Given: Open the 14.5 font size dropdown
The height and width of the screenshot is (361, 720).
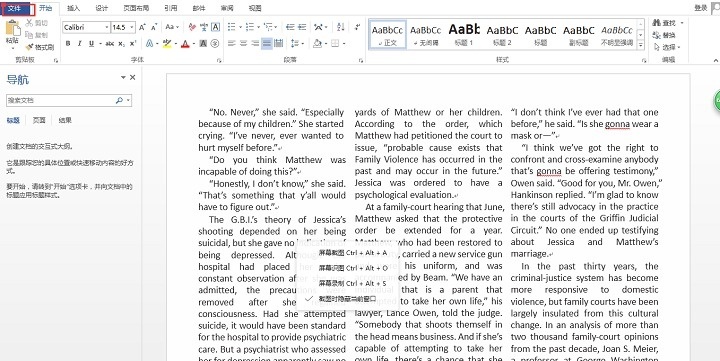Looking at the screenshot, I should point(132,28).
